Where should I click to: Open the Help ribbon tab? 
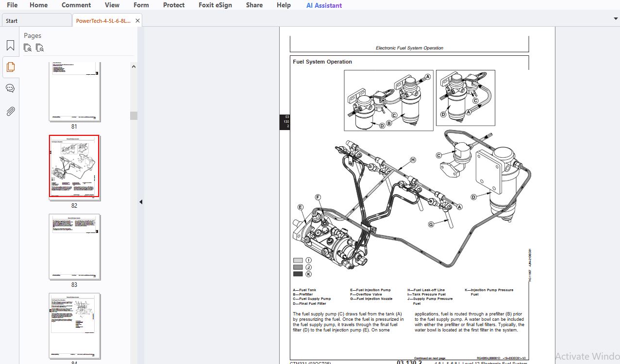tap(284, 5)
